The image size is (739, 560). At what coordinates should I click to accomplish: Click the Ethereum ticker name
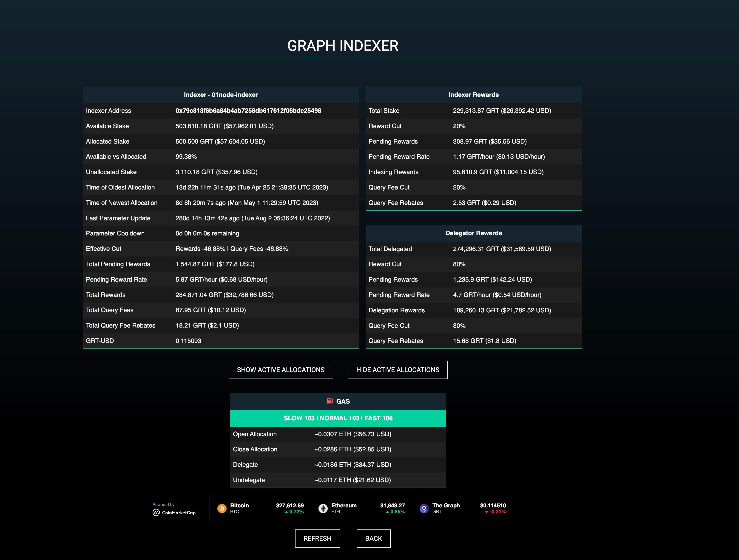[344, 505]
